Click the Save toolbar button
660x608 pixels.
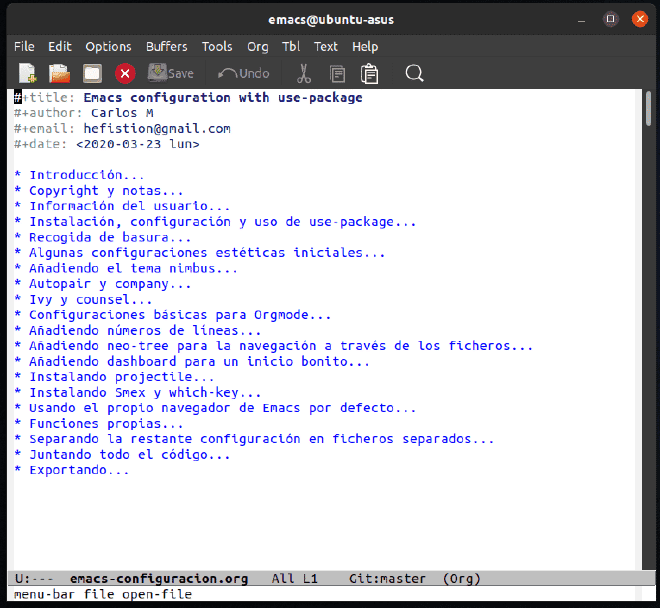click(x=170, y=73)
